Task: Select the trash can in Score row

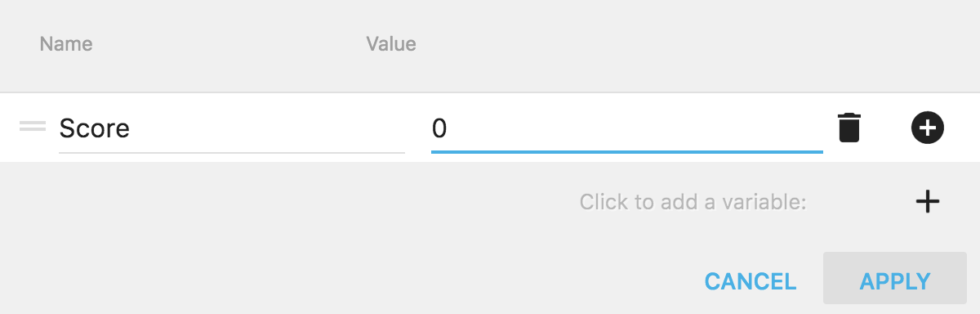Action: 849,128
